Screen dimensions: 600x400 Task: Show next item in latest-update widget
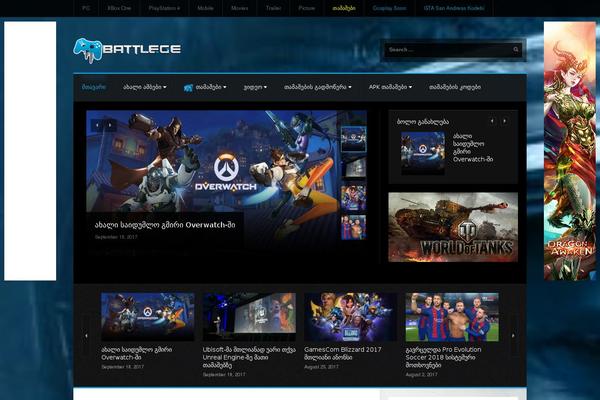[x=505, y=121]
